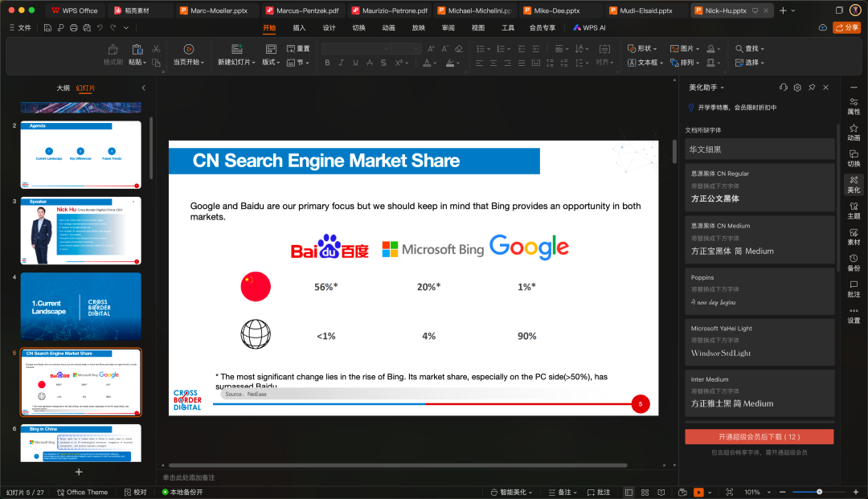Switch to the Outline (大纲) panel tab
The width and height of the screenshot is (868, 499).
[63, 88]
